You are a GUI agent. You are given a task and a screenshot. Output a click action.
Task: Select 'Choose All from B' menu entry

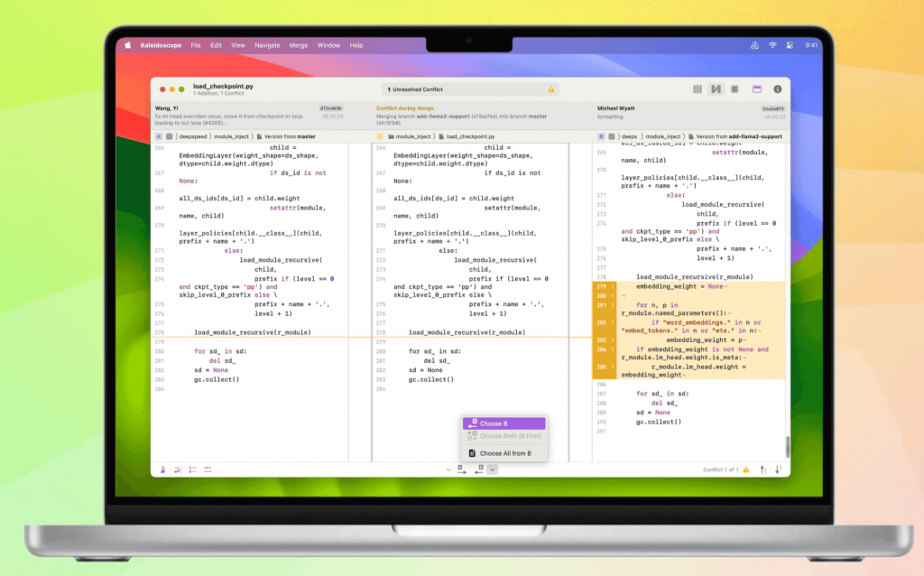coord(504,453)
